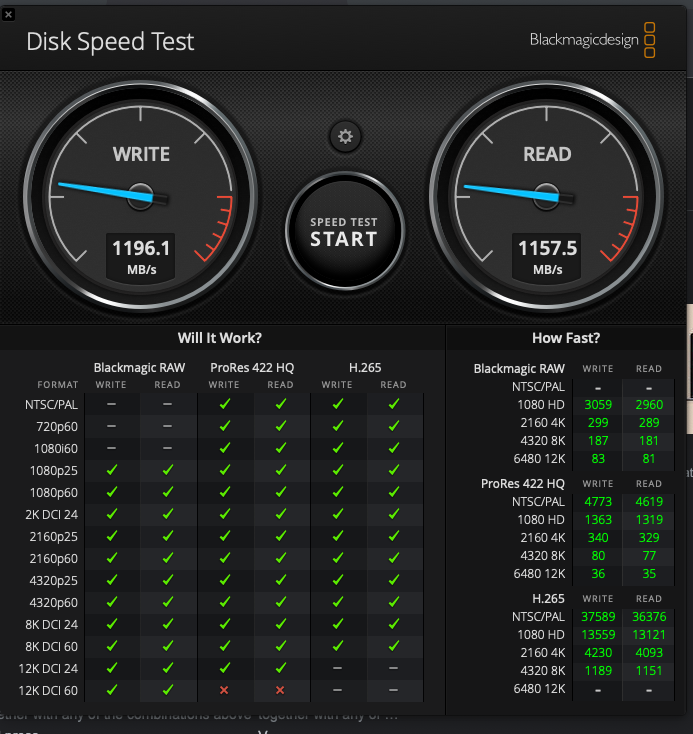This screenshot has width=693, height=734.
Task: Click Blackmagic RAW 1080 HD read value 2960
Action: click(x=649, y=405)
